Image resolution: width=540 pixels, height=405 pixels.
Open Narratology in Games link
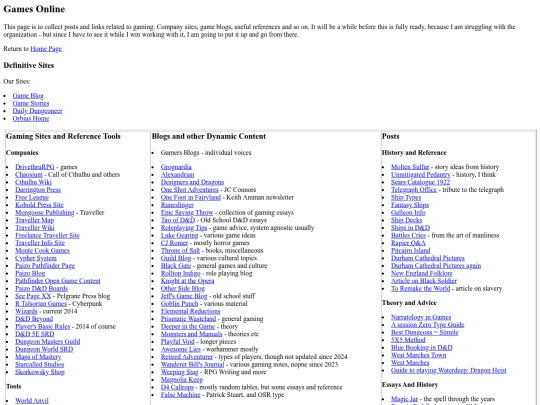tap(421, 317)
